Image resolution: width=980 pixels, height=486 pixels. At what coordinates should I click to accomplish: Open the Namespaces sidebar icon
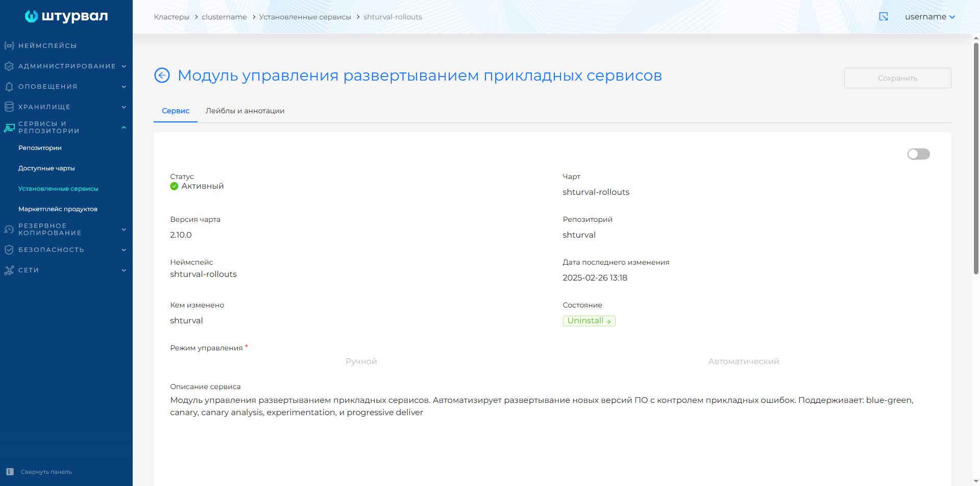pos(9,46)
